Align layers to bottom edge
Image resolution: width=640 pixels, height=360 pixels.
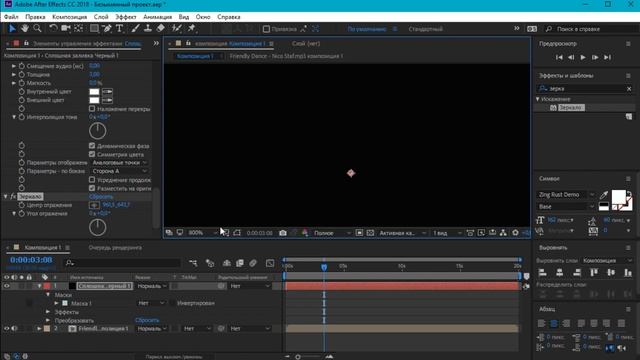pos(628,273)
